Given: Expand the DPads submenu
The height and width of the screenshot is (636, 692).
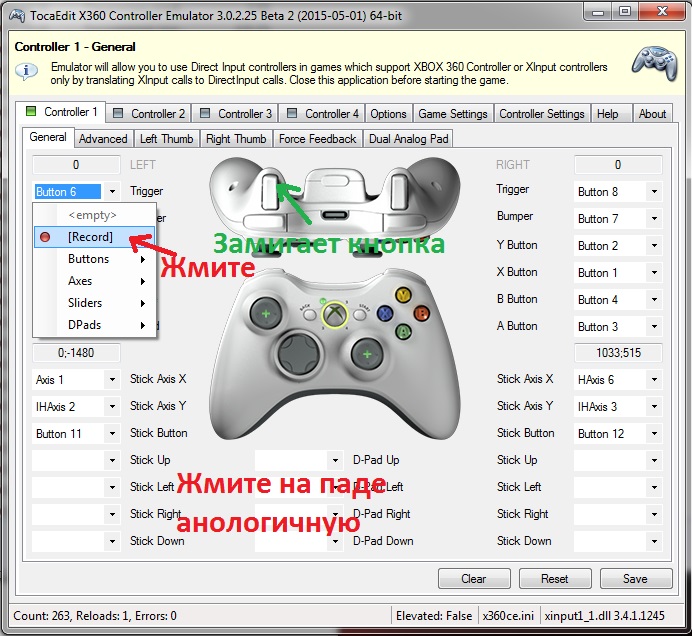Looking at the screenshot, I should coord(94,325).
